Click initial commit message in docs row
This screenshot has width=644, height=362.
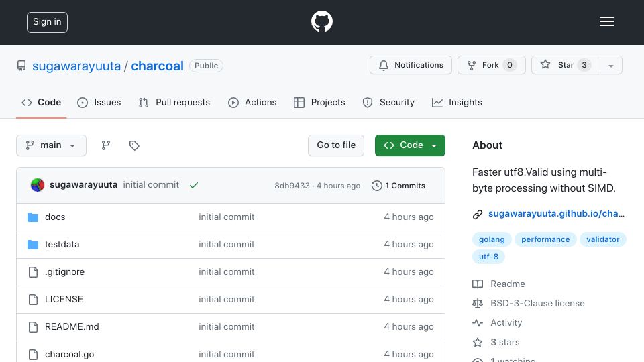point(227,217)
